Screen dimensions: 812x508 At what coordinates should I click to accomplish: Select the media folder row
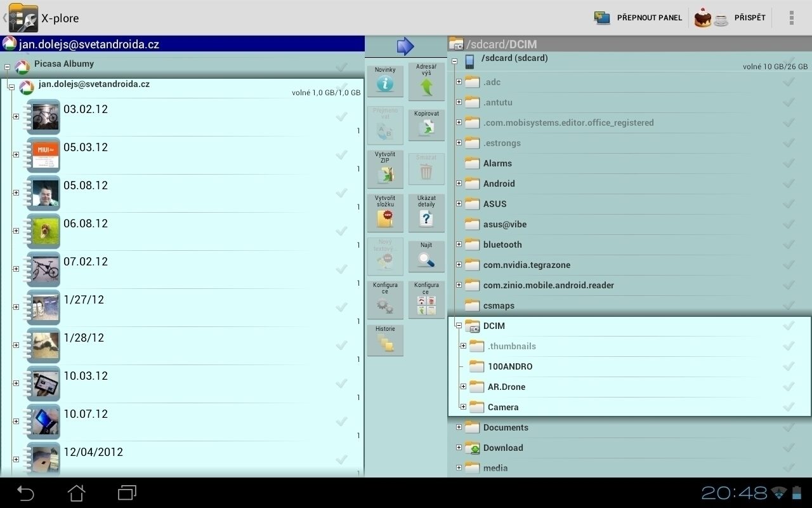point(629,468)
